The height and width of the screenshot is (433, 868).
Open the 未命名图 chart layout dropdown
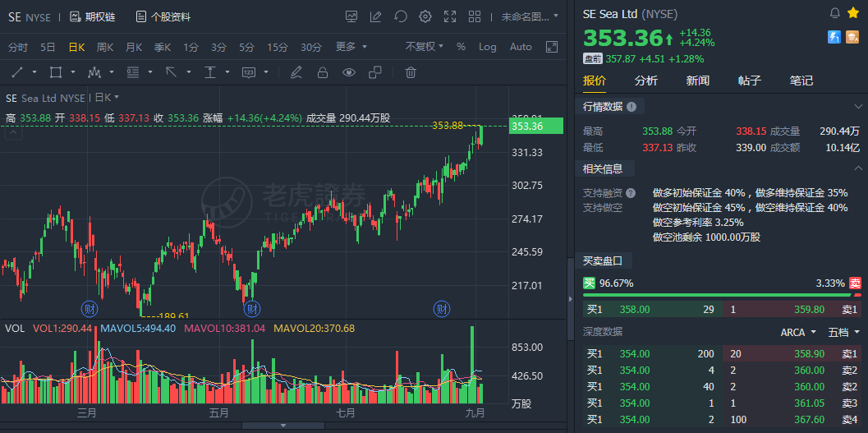(530, 16)
